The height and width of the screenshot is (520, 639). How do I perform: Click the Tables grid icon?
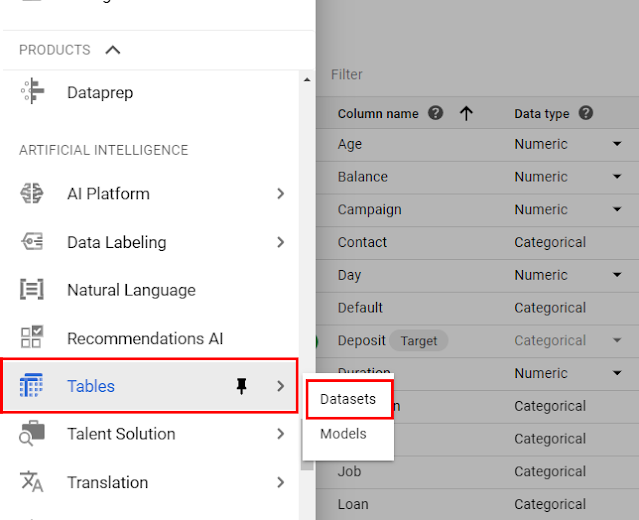pos(31,385)
